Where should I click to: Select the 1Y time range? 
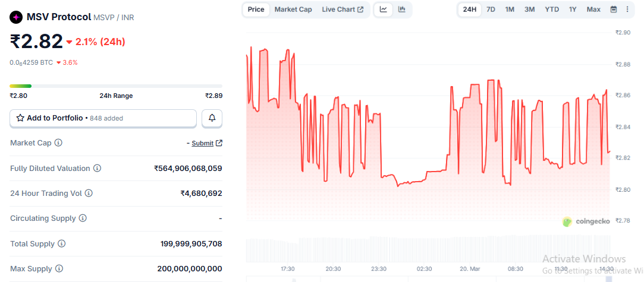[x=573, y=9]
